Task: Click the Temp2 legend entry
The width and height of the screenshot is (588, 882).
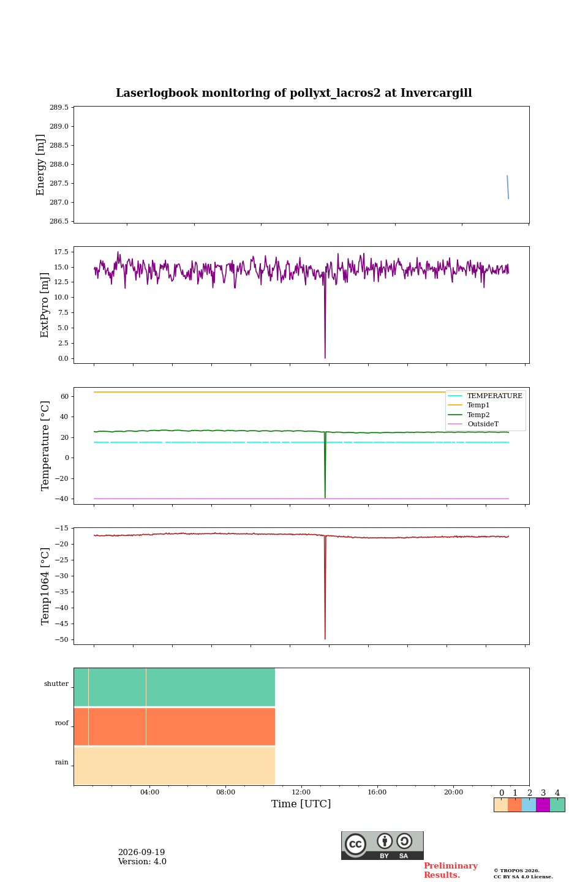Action: (469, 415)
